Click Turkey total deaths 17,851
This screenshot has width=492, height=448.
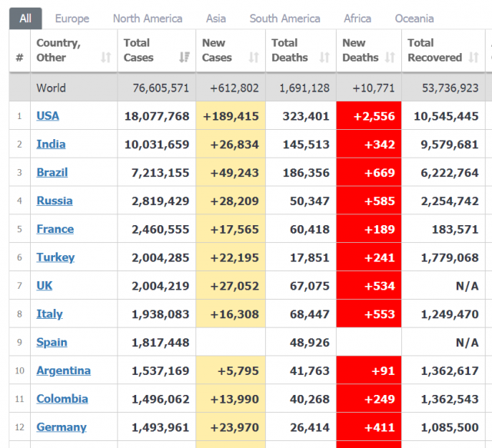[310, 257]
